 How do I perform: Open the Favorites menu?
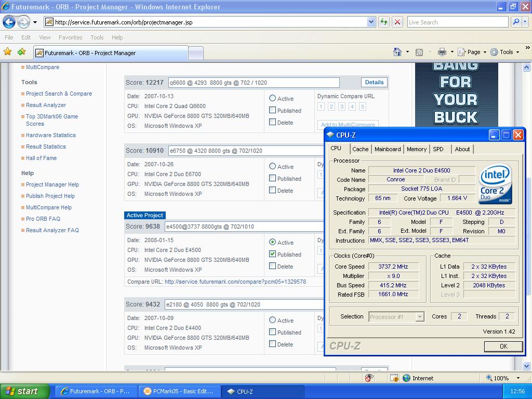[70, 37]
